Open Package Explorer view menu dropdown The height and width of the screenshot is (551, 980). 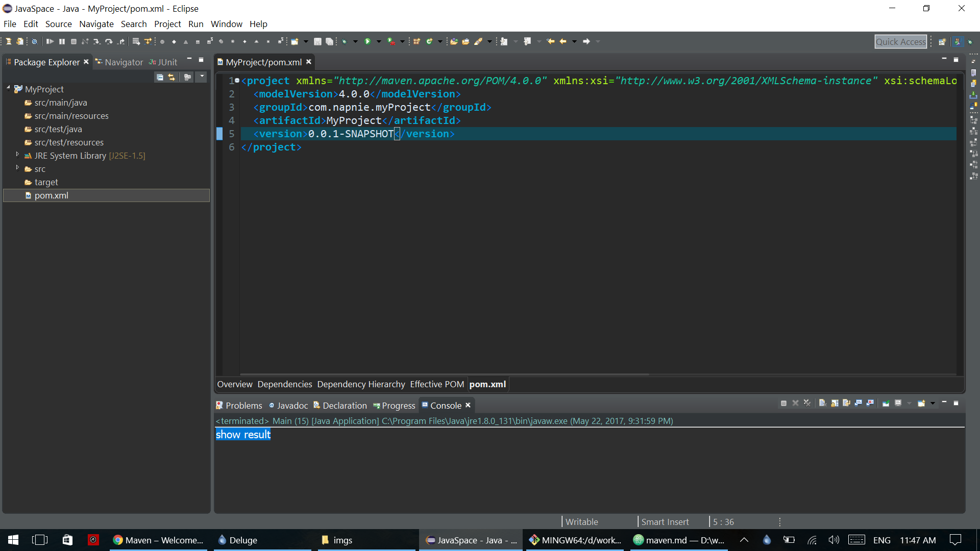click(x=202, y=77)
